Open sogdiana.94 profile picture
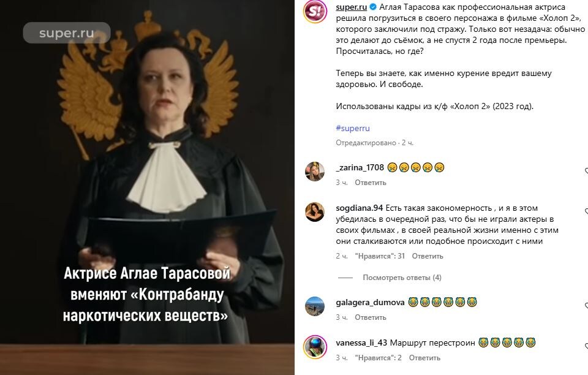588x375 pixels. click(315, 212)
